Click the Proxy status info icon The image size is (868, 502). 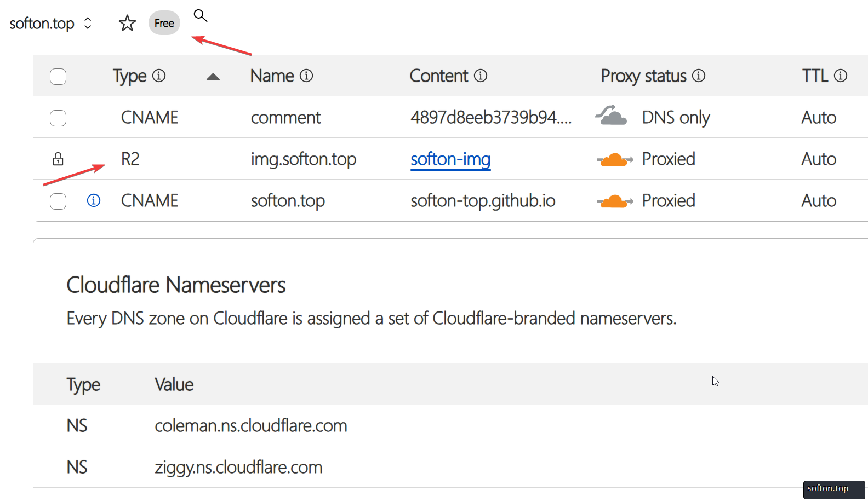coord(699,76)
